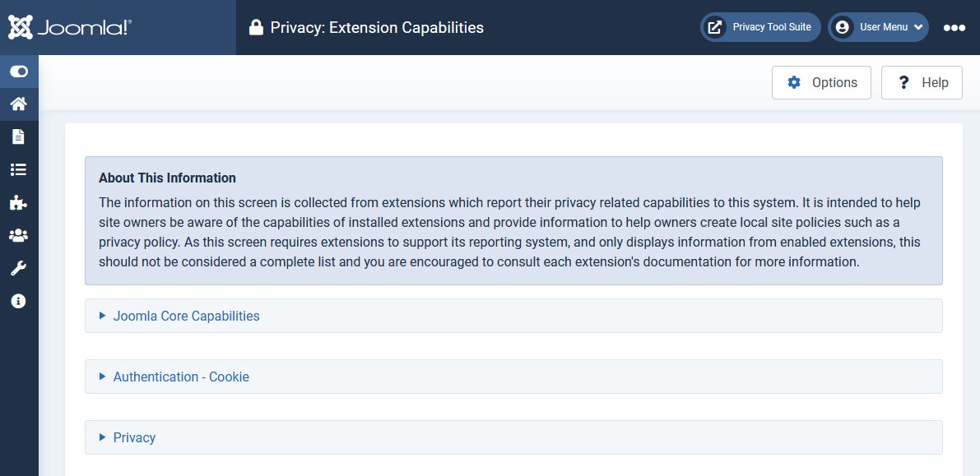Click the About This Information heading

pos(167,178)
